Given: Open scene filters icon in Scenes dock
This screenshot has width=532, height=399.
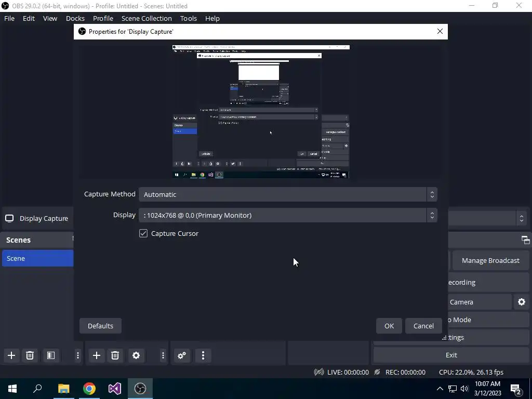Looking at the screenshot, I should [51, 355].
